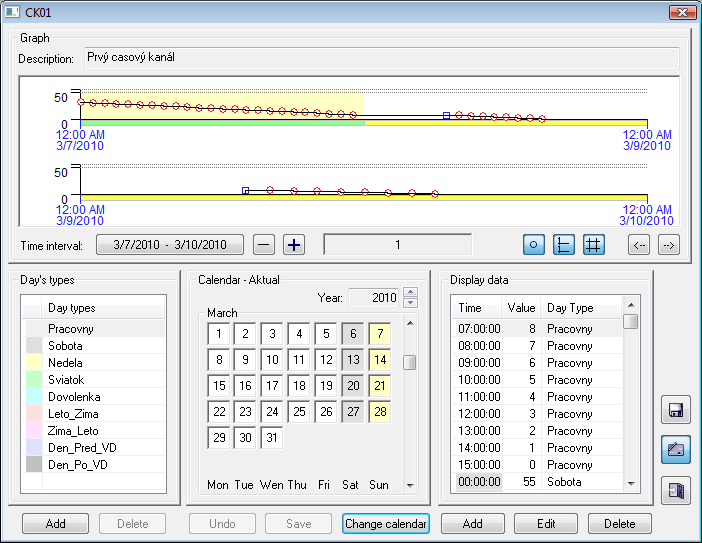Image resolution: width=702 pixels, height=543 pixels.
Task: Open the Time interval date range selector
Action: [x=170, y=245]
